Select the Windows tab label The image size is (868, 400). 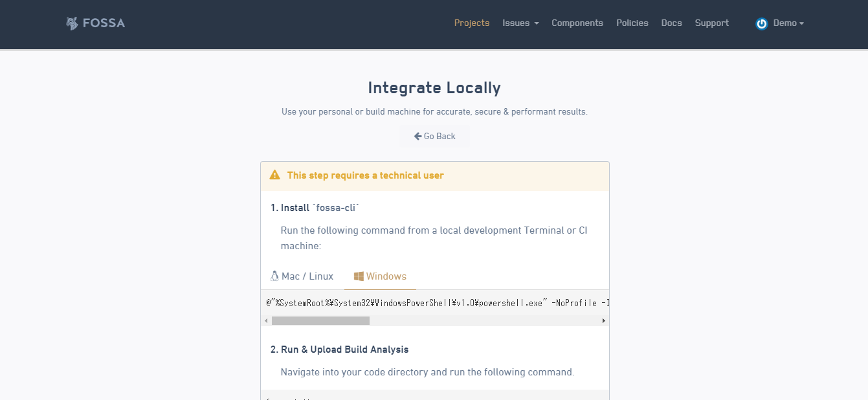tap(386, 276)
